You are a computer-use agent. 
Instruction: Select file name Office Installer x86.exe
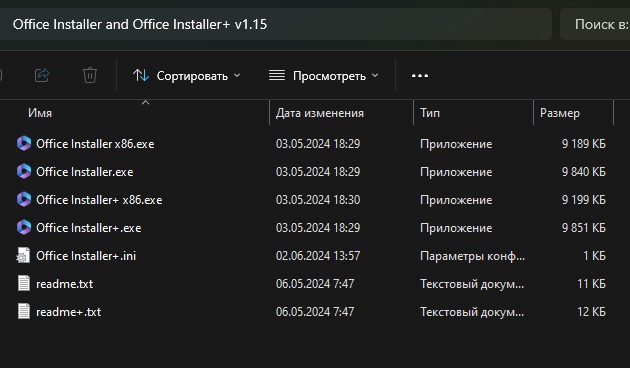tap(95, 144)
